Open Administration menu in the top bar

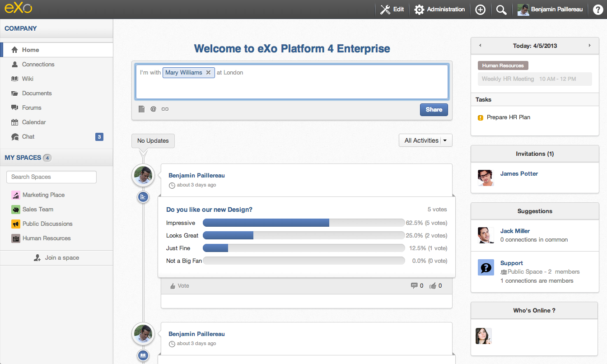coord(439,9)
